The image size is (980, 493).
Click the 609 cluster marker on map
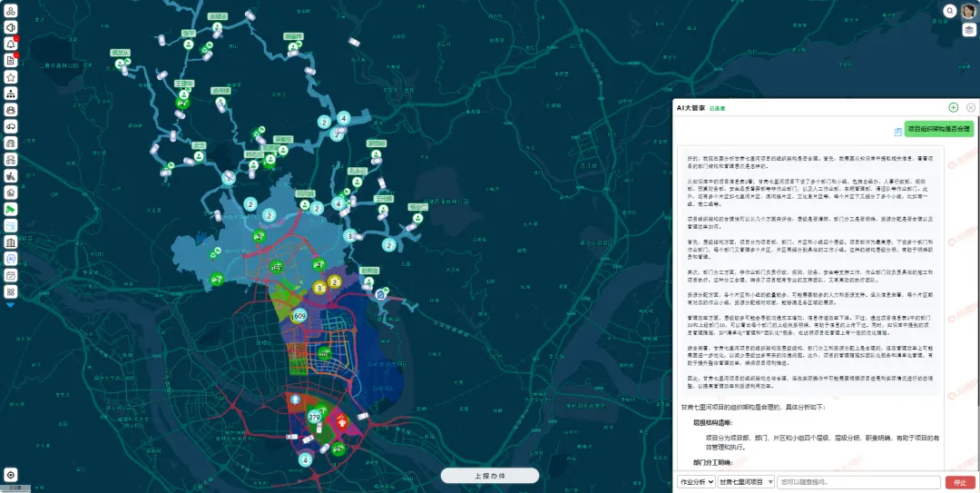[x=299, y=316]
